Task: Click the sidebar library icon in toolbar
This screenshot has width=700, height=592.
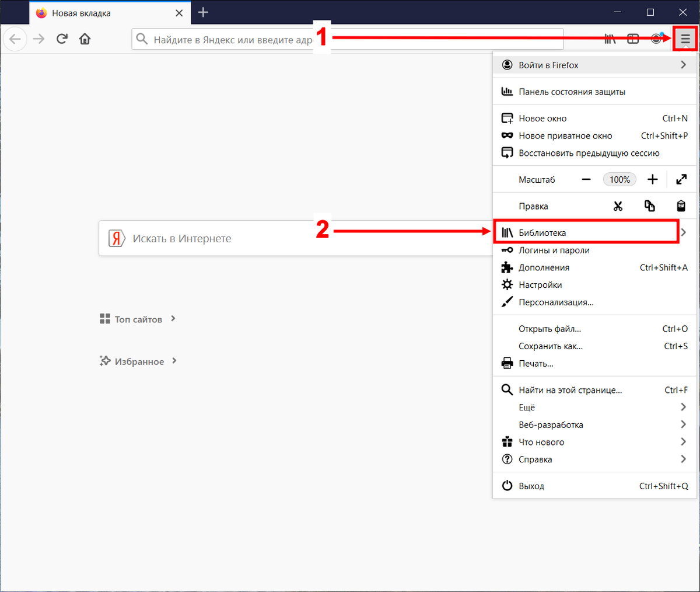Action: 610,39
